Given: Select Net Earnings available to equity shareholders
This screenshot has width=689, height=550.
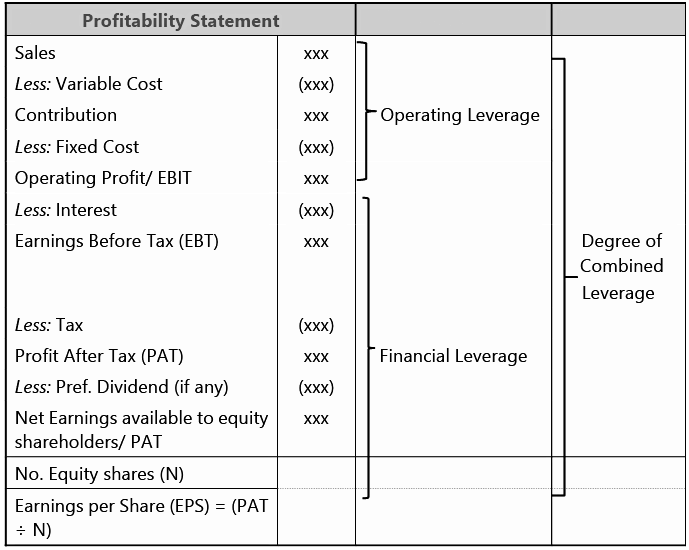Looking at the screenshot, I should pyautogui.click(x=141, y=429).
